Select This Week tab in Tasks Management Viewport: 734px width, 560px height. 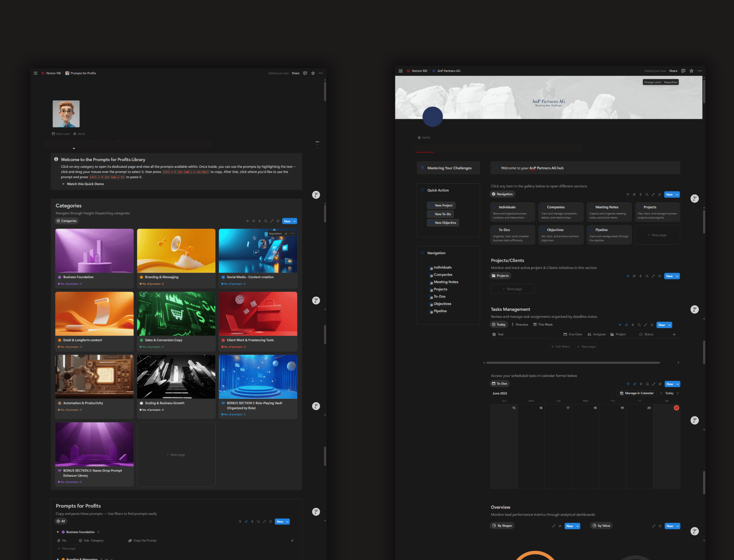pyautogui.click(x=543, y=325)
